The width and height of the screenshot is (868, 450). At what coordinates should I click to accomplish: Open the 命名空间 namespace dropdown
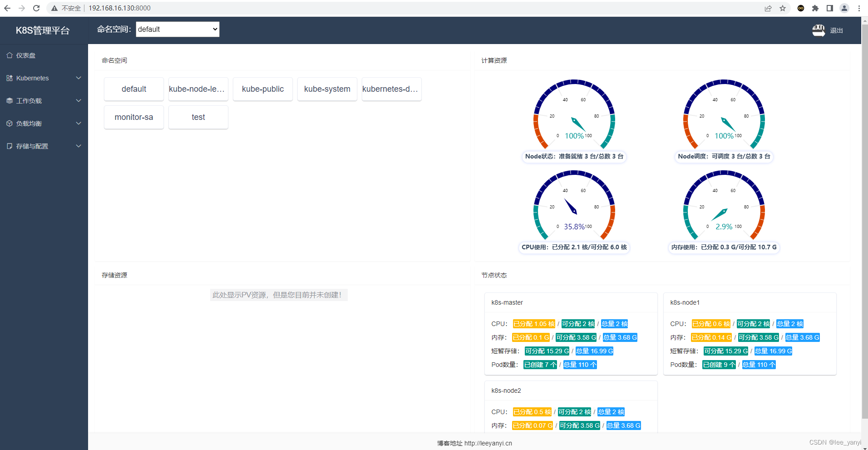[x=177, y=29]
